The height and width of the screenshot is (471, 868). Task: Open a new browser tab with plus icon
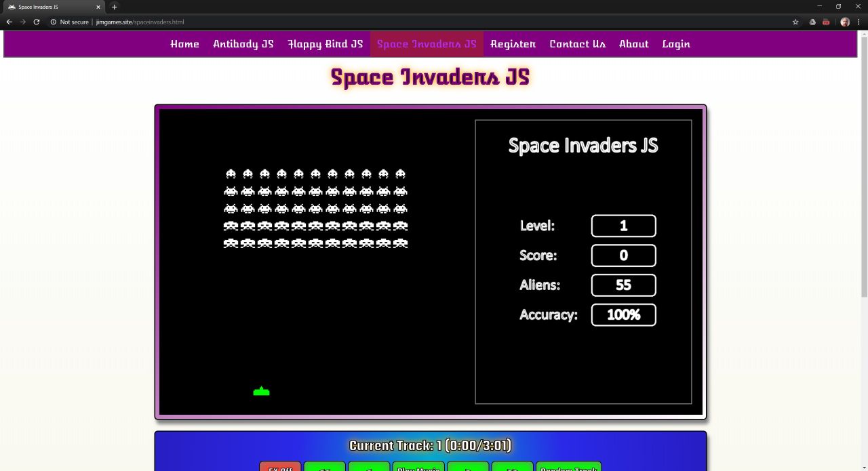point(114,7)
